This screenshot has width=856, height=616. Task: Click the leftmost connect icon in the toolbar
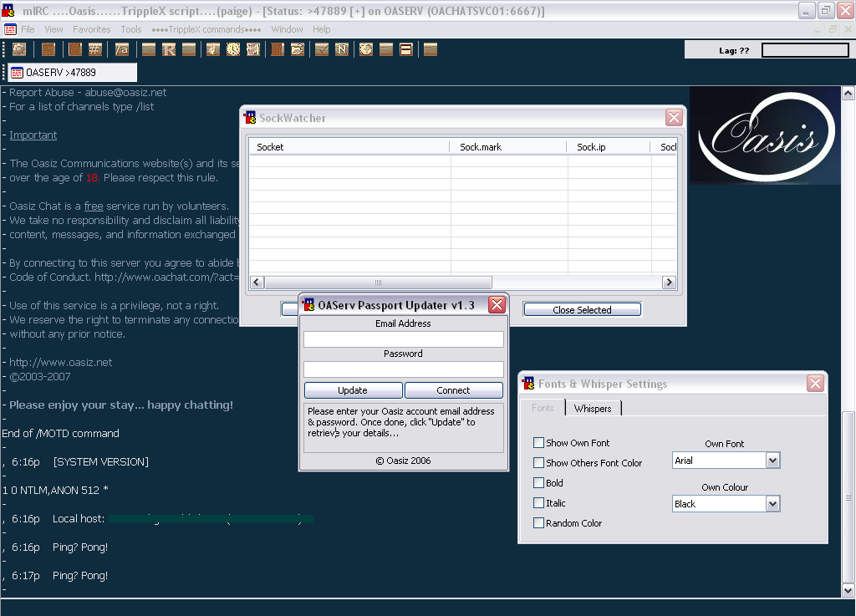pyautogui.click(x=19, y=49)
